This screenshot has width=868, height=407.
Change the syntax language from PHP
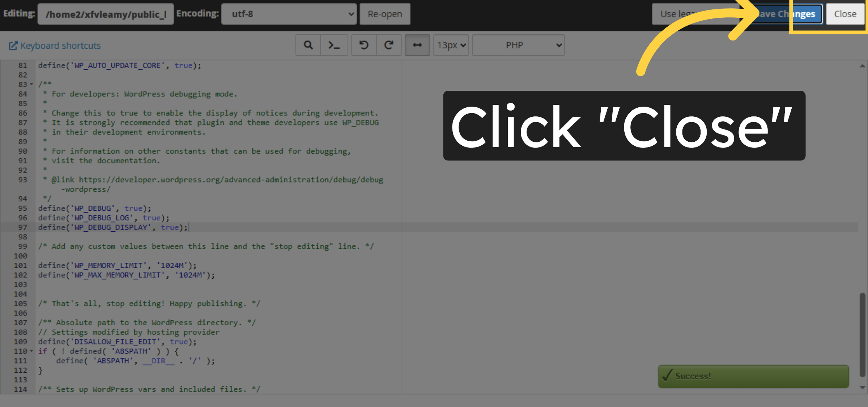(518, 45)
